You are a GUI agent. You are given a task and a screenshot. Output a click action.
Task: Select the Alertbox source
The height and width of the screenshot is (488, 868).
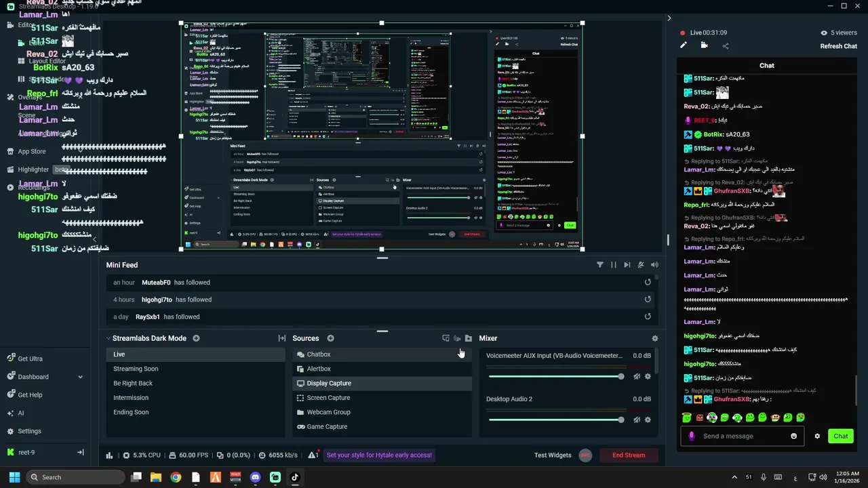(382, 369)
